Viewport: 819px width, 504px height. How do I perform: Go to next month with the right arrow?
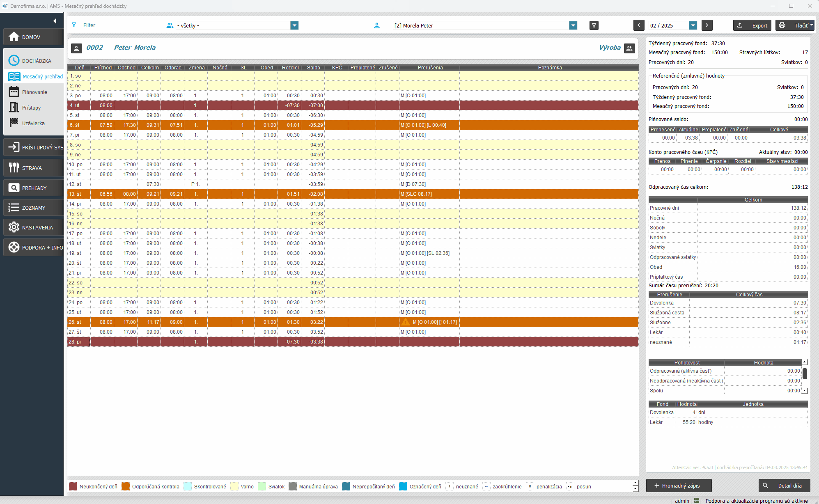click(x=707, y=25)
